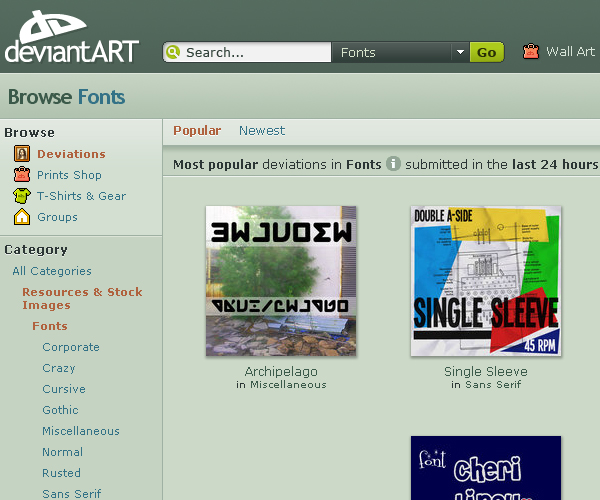Choose the Corporate font subcategory

71,347
